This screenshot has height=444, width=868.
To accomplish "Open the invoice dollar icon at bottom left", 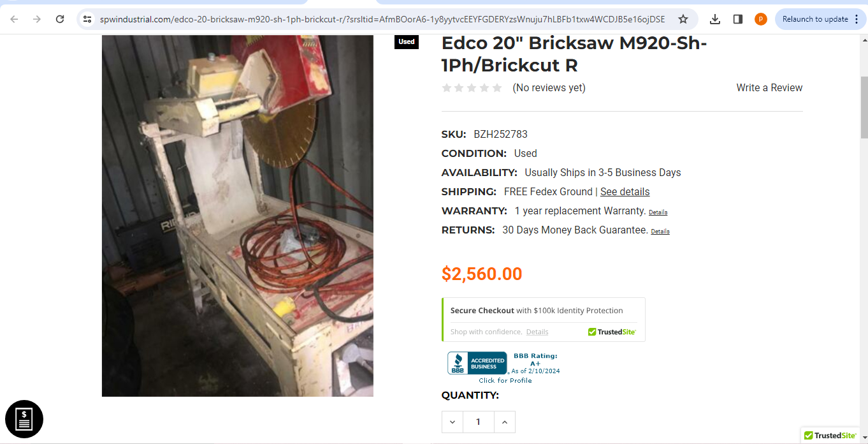I will pyautogui.click(x=24, y=419).
